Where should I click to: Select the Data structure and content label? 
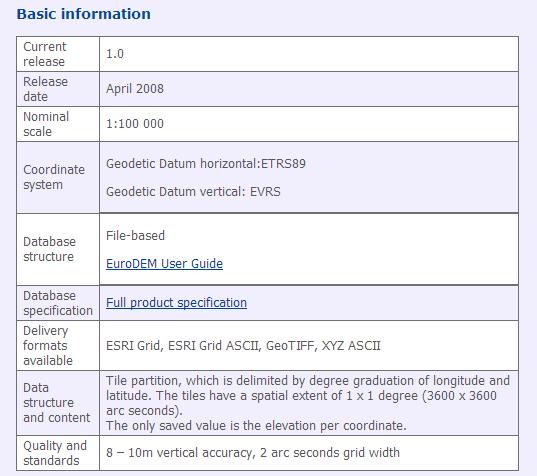click(58, 403)
